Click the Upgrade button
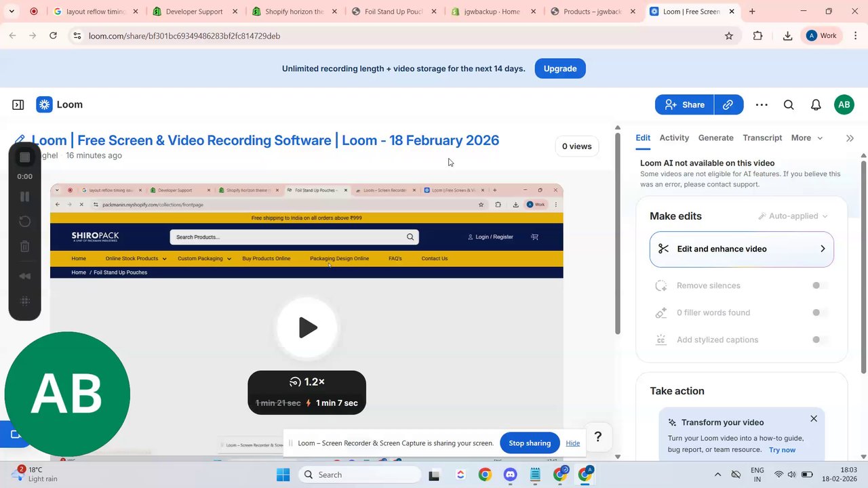This screenshot has width=868, height=488. point(560,68)
